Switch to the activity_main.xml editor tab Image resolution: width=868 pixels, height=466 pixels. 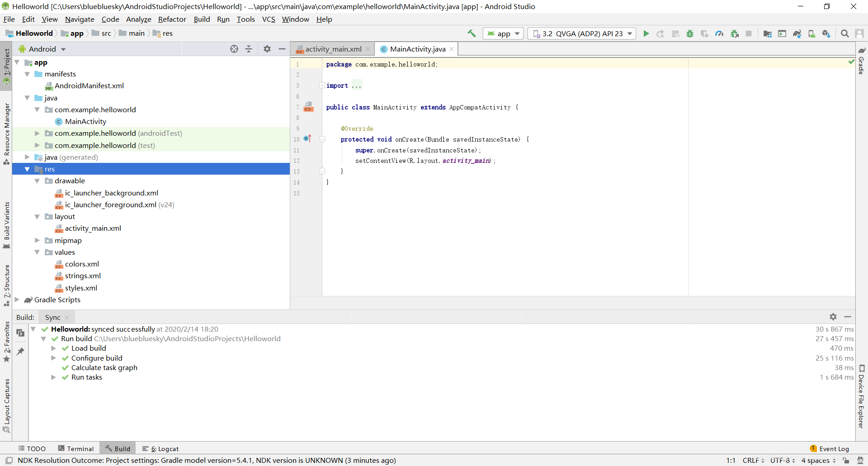point(333,49)
